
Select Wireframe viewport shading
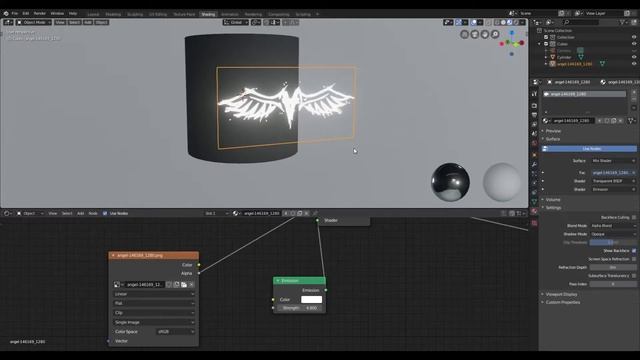click(497, 22)
